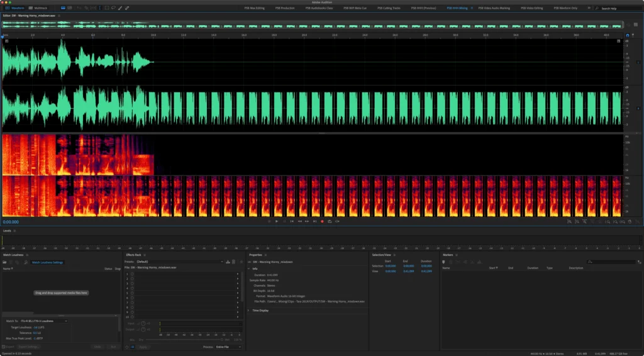Edit Target Loudness value
Image resolution: width=644 pixels, height=356 pixels.
coord(35,327)
